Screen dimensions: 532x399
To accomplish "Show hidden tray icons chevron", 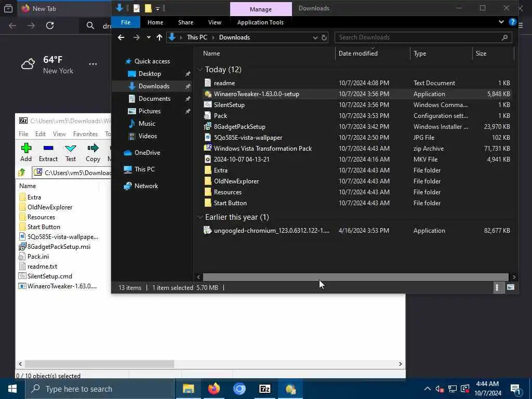I will pos(428,389).
